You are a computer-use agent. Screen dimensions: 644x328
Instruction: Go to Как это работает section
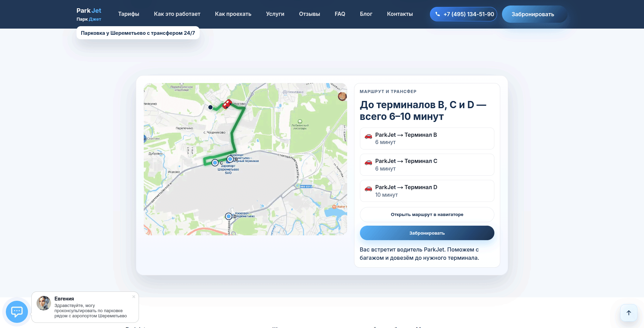[x=177, y=14]
